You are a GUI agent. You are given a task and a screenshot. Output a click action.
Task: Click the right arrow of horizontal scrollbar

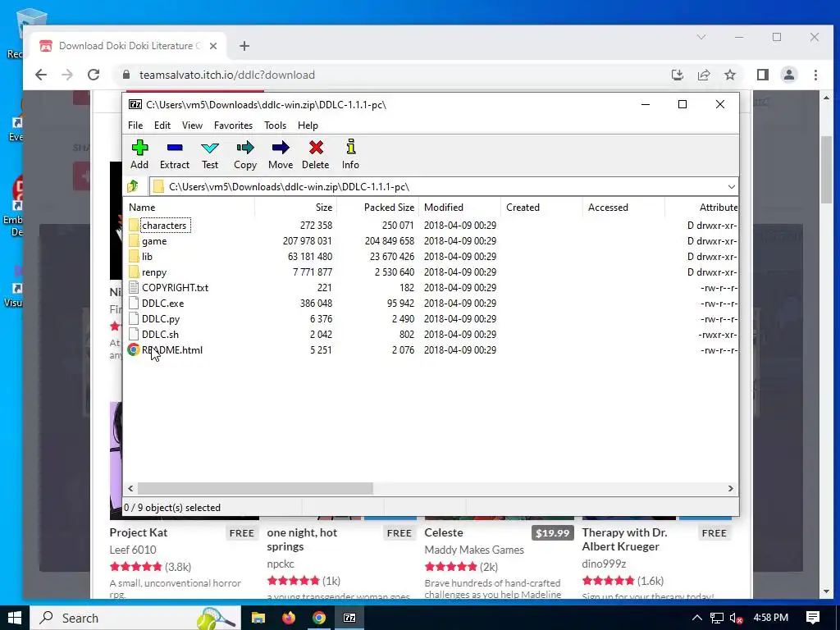(730, 489)
